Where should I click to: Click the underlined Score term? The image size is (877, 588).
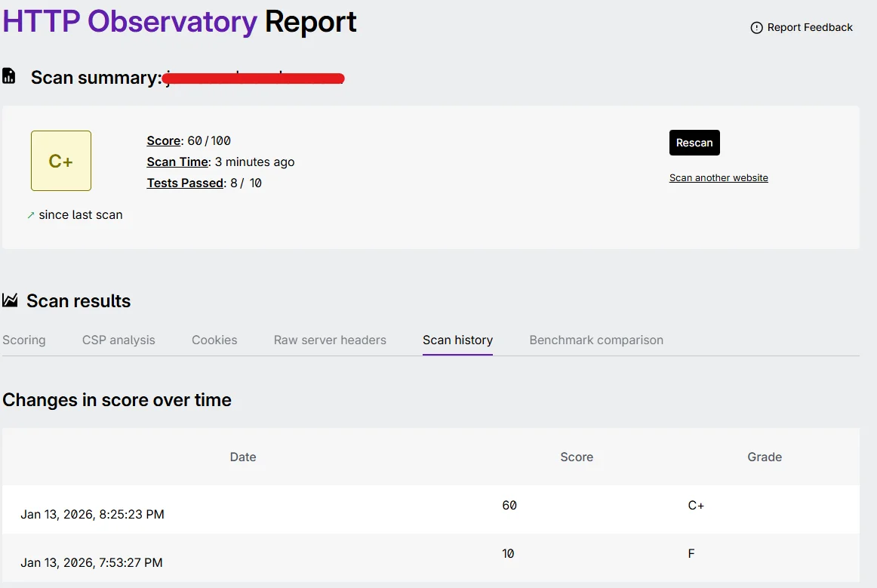click(x=164, y=140)
